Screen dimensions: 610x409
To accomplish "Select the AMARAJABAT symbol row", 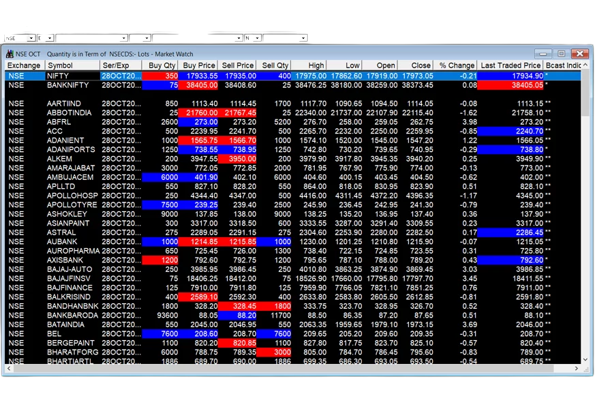I will point(293,168).
